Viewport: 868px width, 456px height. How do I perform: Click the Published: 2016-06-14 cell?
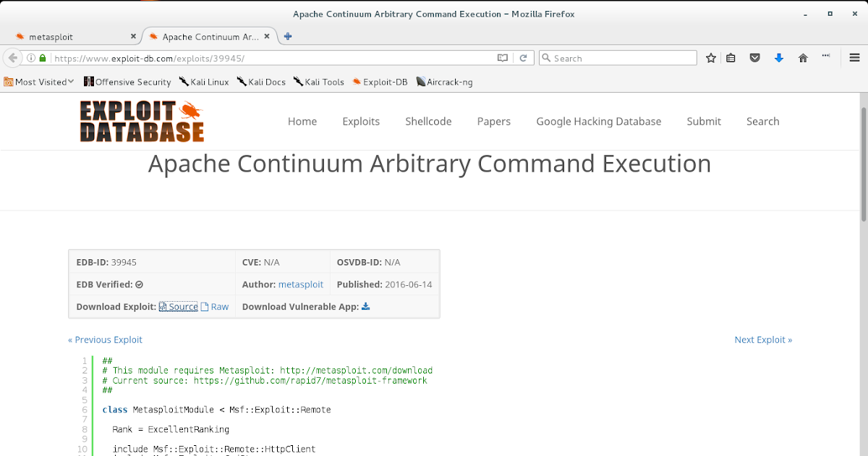(x=385, y=284)
